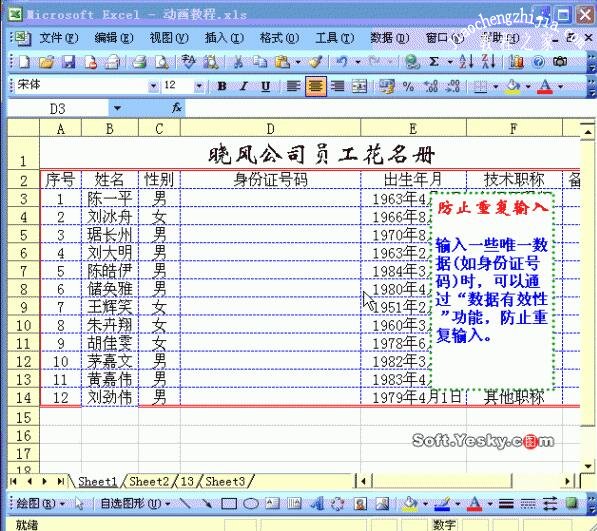The height and width of the screenshot is (531, 597).
Task: Sort descending Z to A
Action: pyautogui.click(x=488, y=62)
